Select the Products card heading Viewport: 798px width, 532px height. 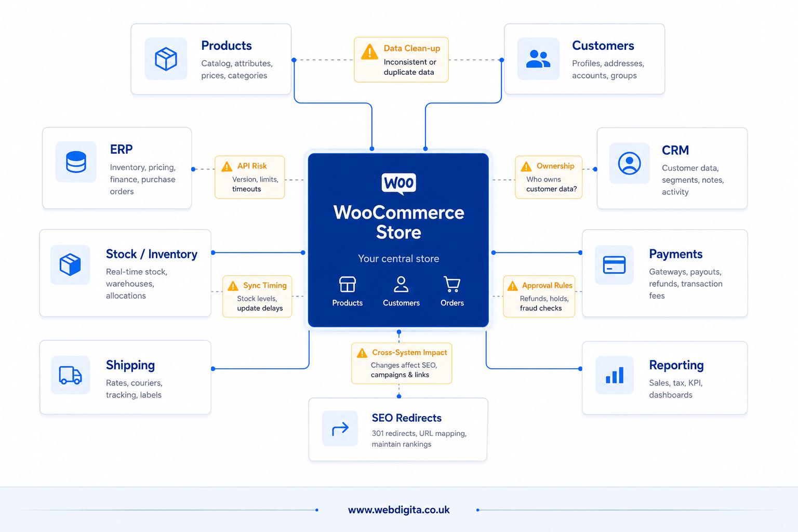click(227, 46)
